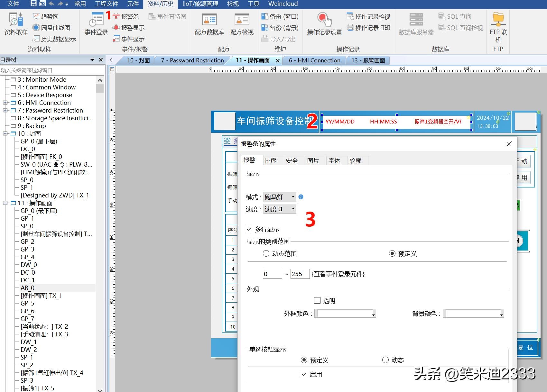Uncheck the 多行显示 checkbox

249,229
